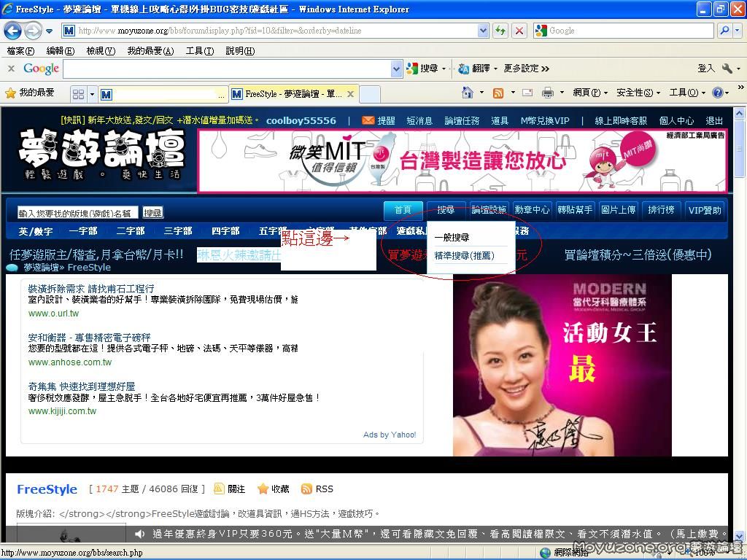Click the magnifier search icon in IE
The width and height of the screenshot is (747, 560).
(724, 31)
